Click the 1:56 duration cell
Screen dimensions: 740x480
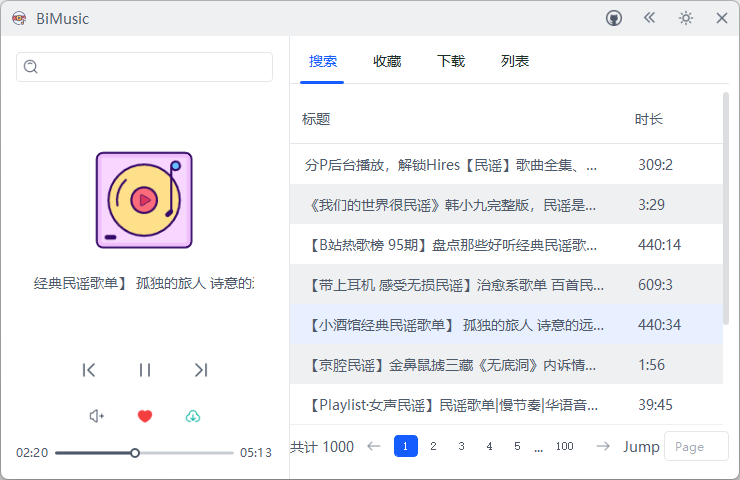(651, 365)
